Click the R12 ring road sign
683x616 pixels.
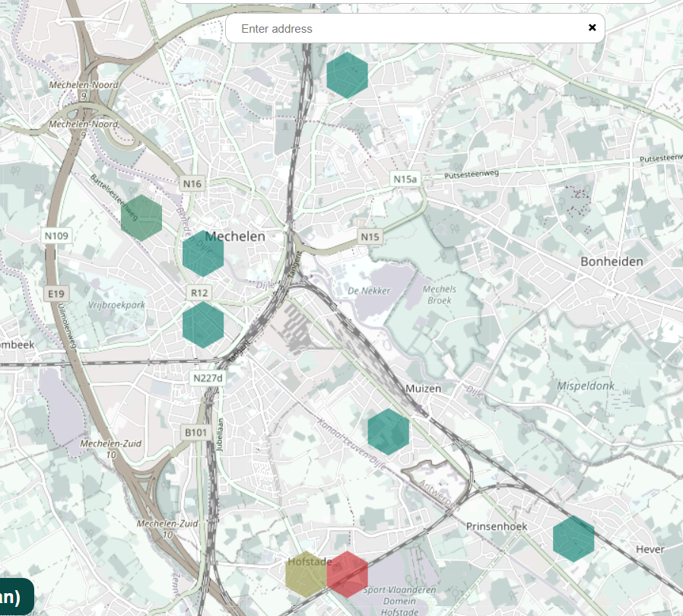point(199,293)
